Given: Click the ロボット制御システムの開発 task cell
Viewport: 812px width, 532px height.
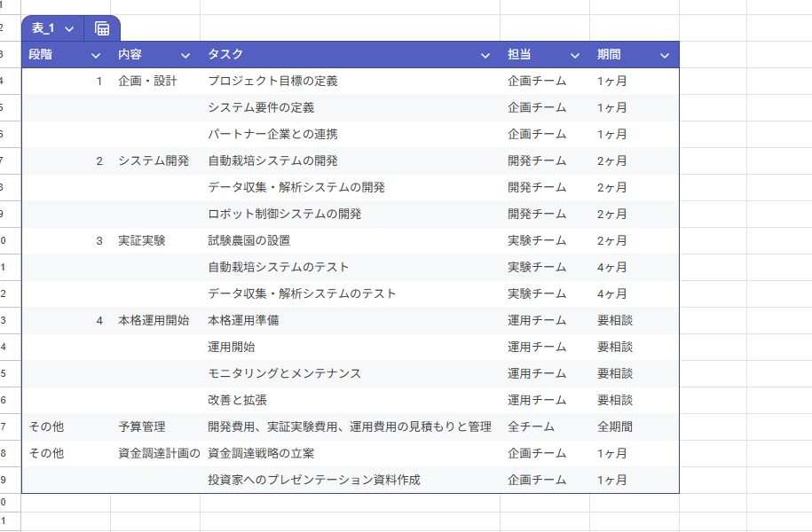Looking at the screenshot, I should tap(284, 215).
